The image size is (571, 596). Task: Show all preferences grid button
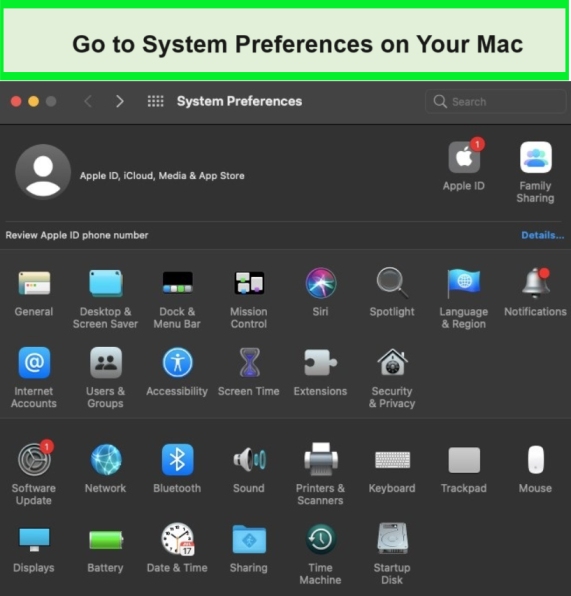pos(155,101)
